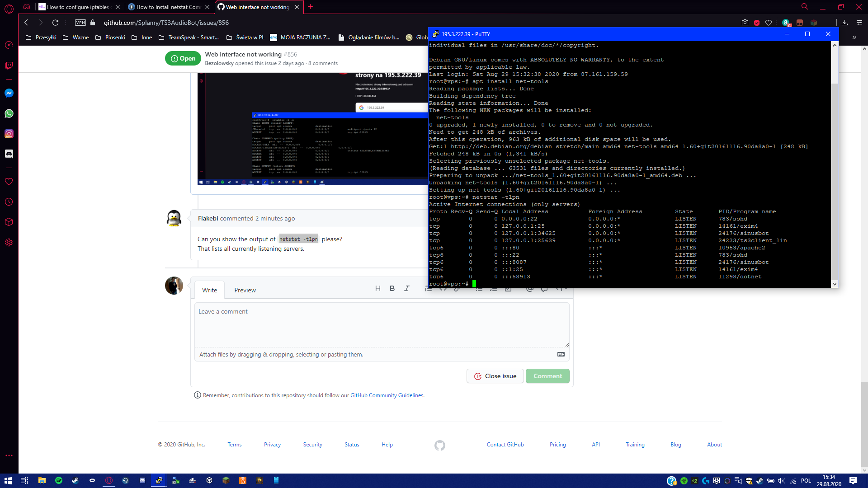The image size is (868, 488).
Task: Toggle the VPN badge in address bar
Action: point(80,22)
